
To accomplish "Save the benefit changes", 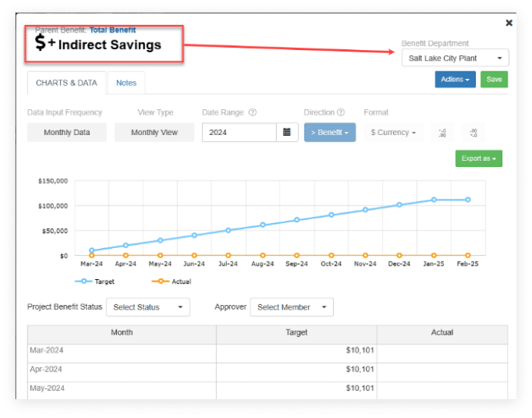I will [x=494, y=80].
